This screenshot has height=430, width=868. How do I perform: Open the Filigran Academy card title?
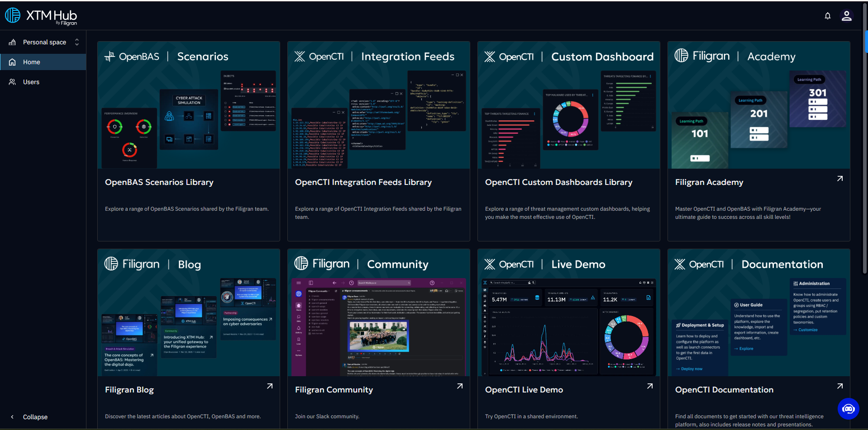coord(709,182)
